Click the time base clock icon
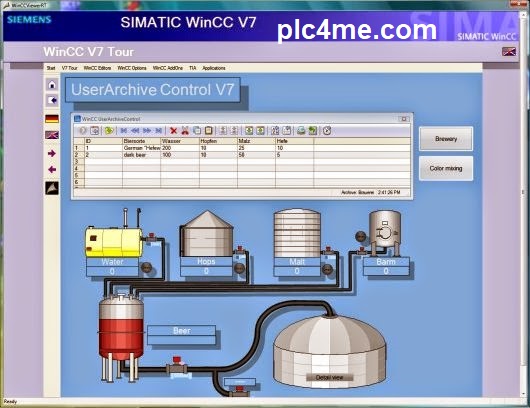This screenshot has width=530, height=408. pyautogui.click(x=327, y=130)
